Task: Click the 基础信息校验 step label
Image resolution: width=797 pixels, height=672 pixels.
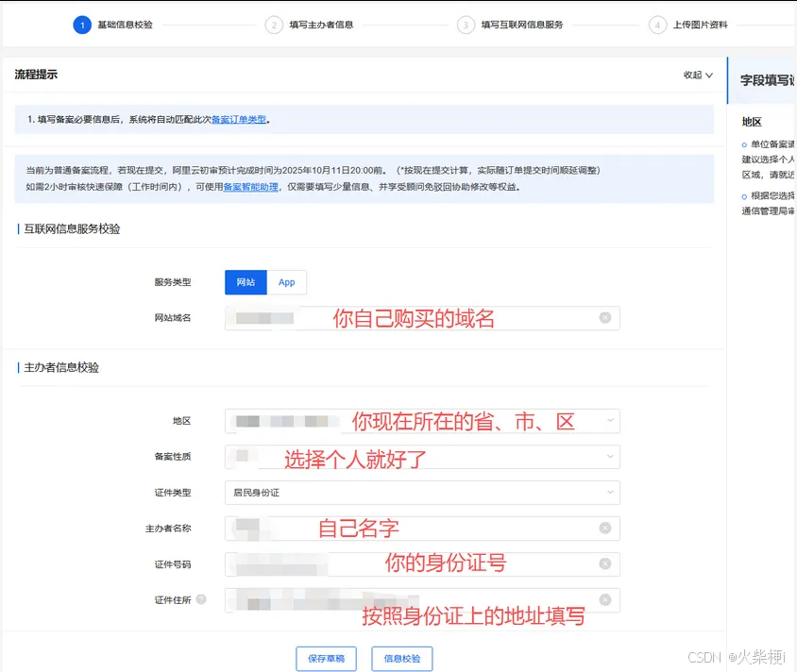Action: click(125, 25)
